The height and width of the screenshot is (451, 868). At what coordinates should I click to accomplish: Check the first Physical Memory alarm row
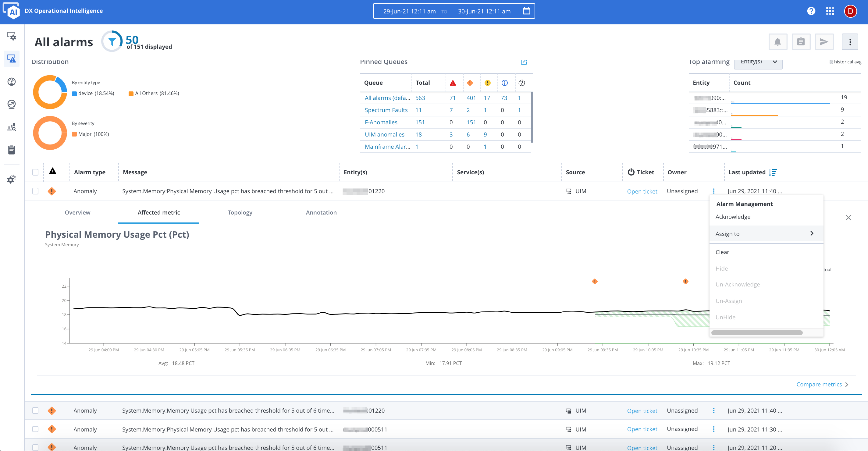(x=35, y=191)
